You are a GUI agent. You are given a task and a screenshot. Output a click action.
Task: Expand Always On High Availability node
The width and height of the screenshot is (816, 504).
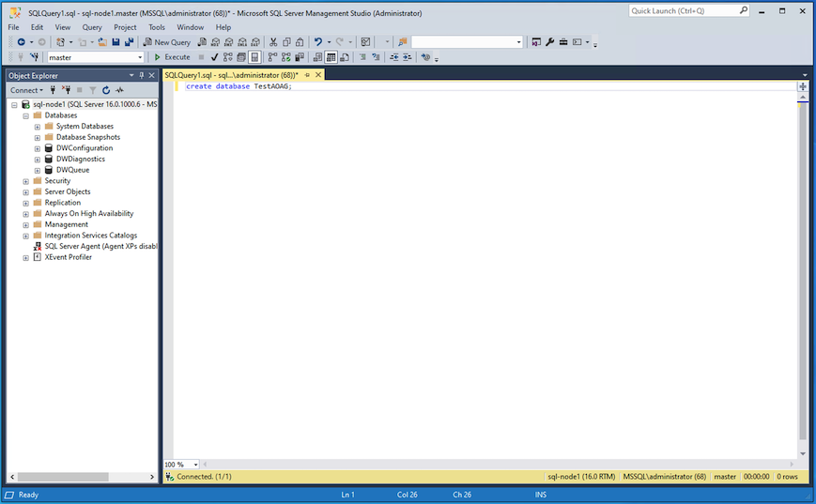coord(26,214)
